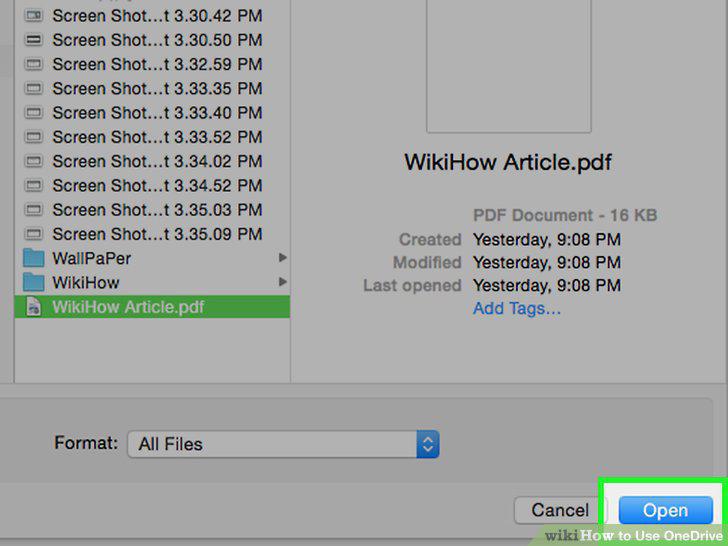Viewport: 728px width, 546px height.
Task: Click the Cancel button
Action: pos(560,510)
